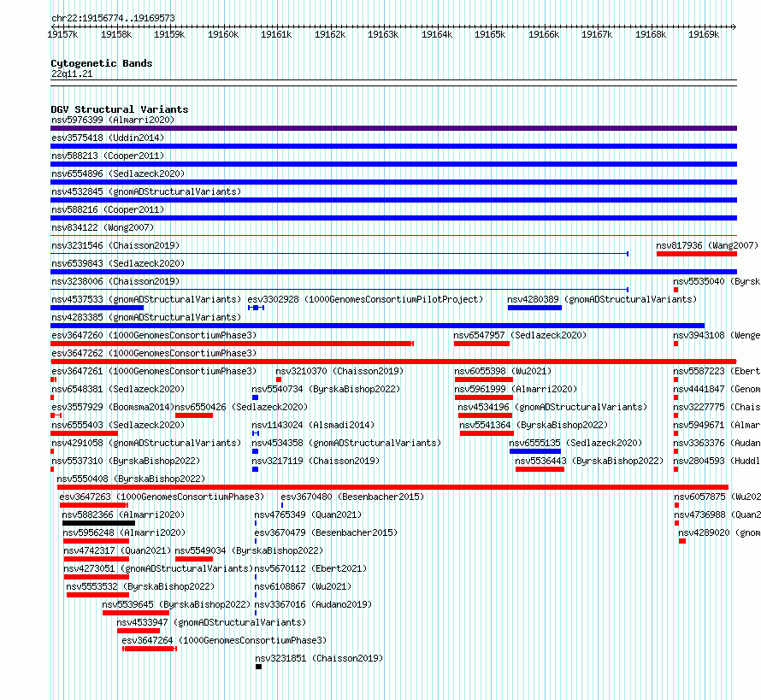The width and height of the screenshot is (761, 700).
Task: Click the red nsv817936 variant bar
Action: tap(697, 254)
